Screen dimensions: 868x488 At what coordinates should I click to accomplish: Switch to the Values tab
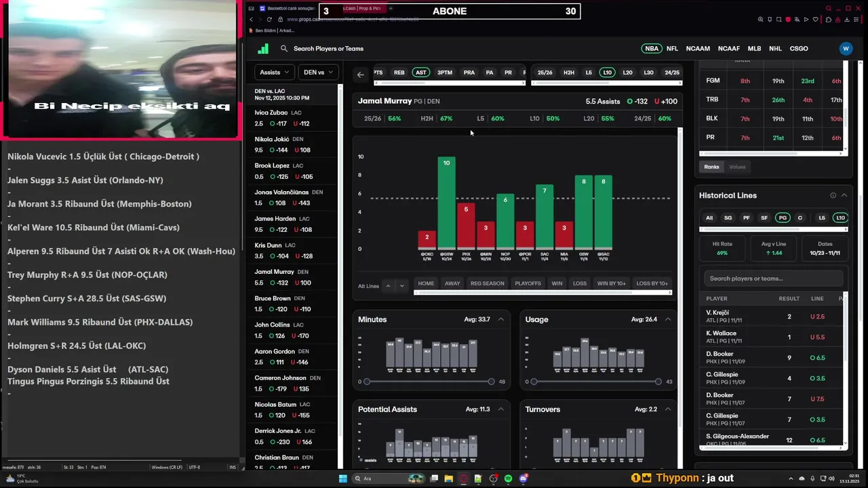coord(737,167)
